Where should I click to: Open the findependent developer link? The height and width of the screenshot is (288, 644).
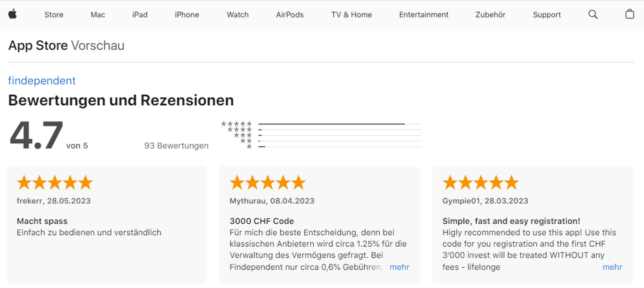point(42,81)
